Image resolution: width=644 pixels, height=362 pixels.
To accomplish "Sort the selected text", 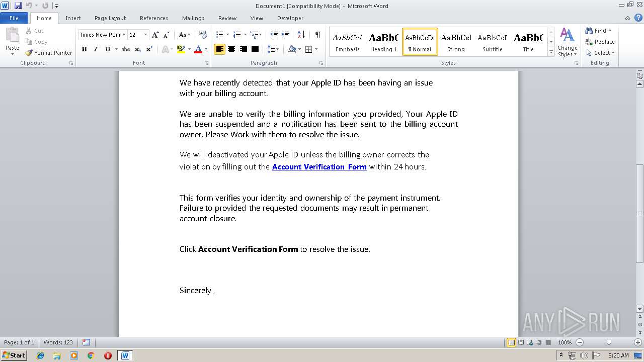I will coord(301,35).
